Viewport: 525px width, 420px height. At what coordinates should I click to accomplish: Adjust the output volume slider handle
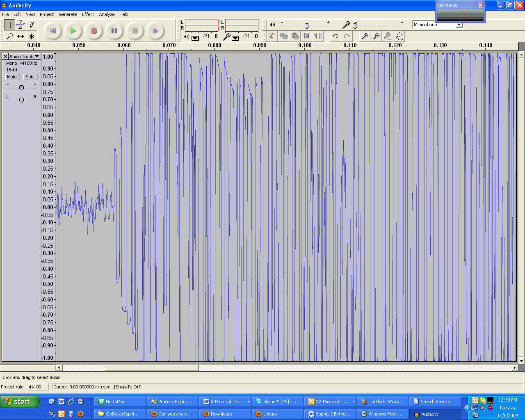pos(307,26)
